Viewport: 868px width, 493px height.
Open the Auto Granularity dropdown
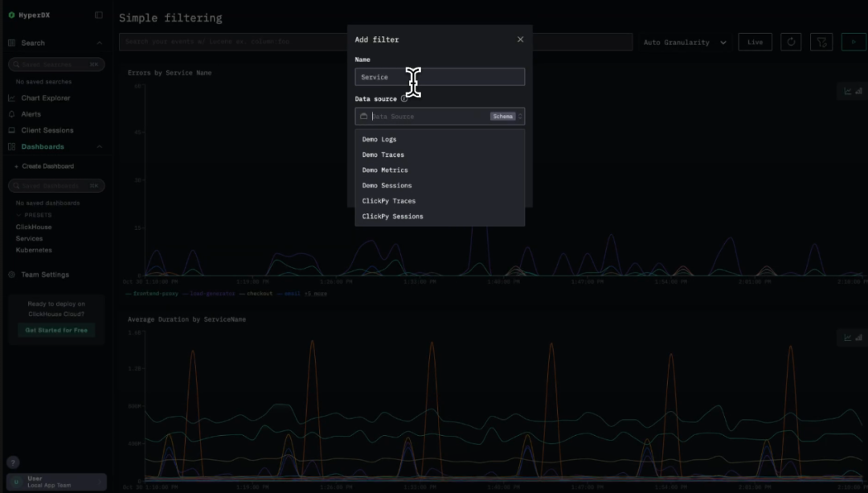(685, 43)
